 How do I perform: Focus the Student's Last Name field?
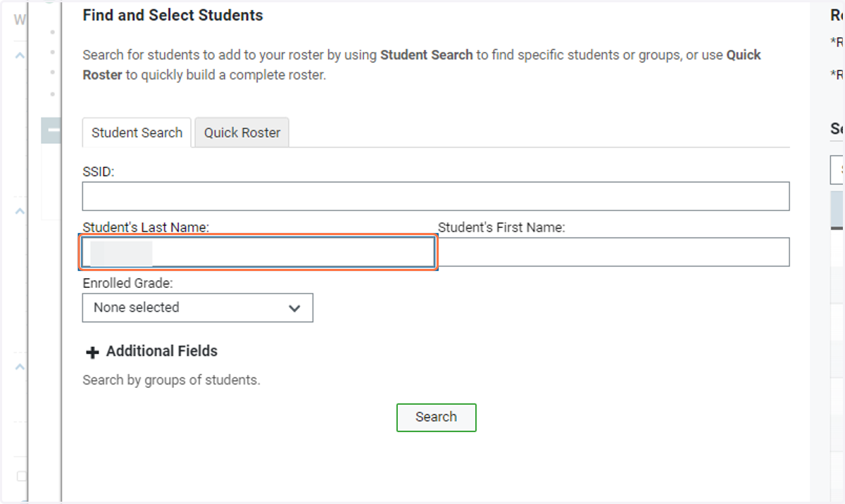point(258,252)
